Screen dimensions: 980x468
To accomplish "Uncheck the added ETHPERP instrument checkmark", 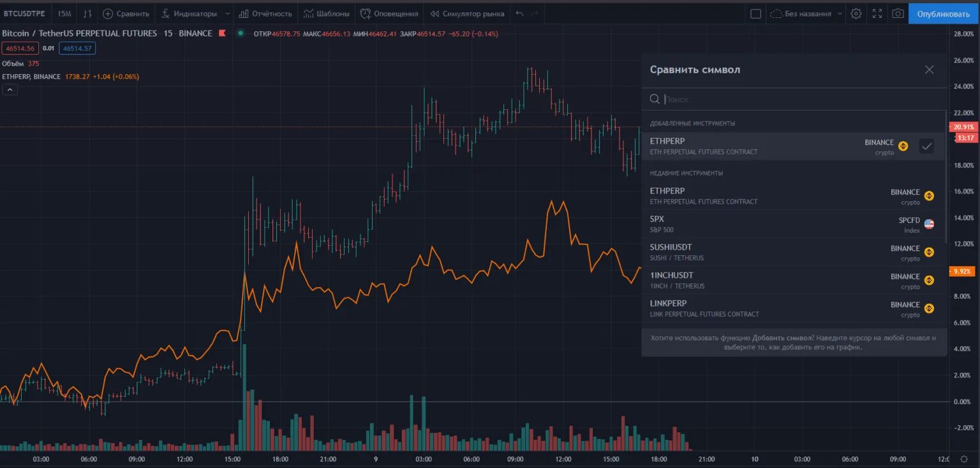I will (x=926, y=146).
